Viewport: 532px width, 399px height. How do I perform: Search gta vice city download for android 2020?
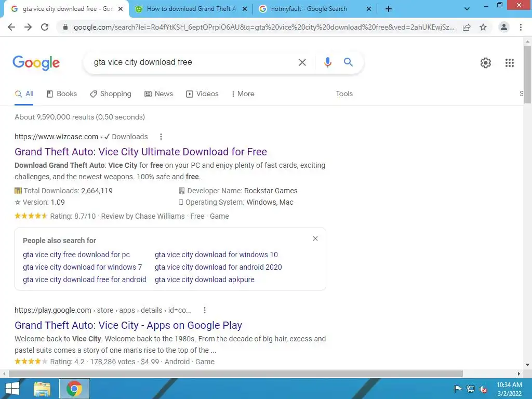(218, 267)
